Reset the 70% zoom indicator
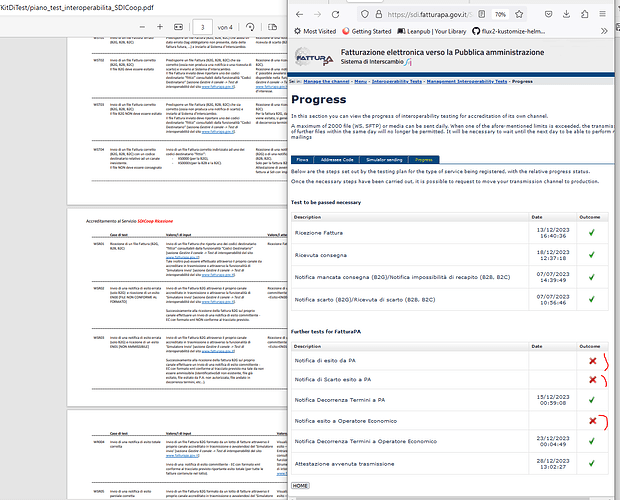 tap(500, 14)
